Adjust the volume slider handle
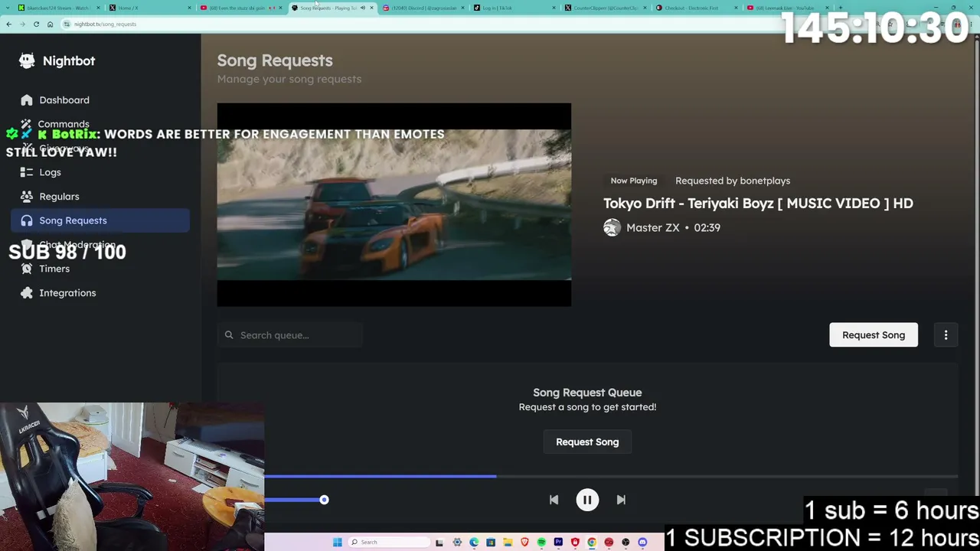Screen dimensions: 980x551 324,500
